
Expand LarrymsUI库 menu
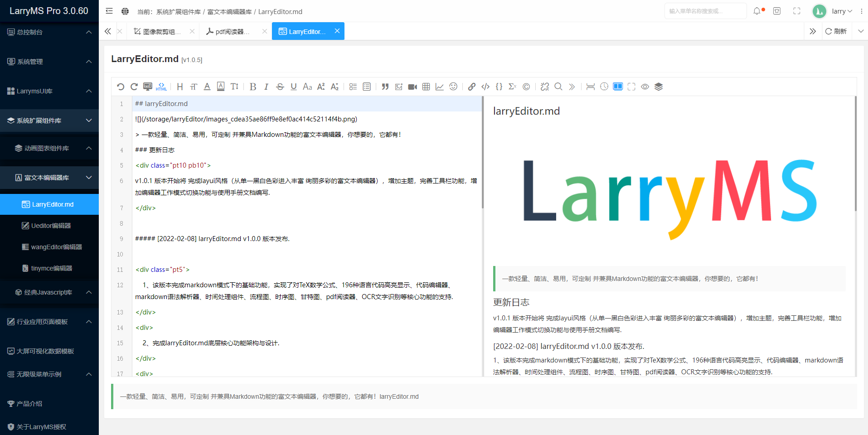(x=49, y=91)
